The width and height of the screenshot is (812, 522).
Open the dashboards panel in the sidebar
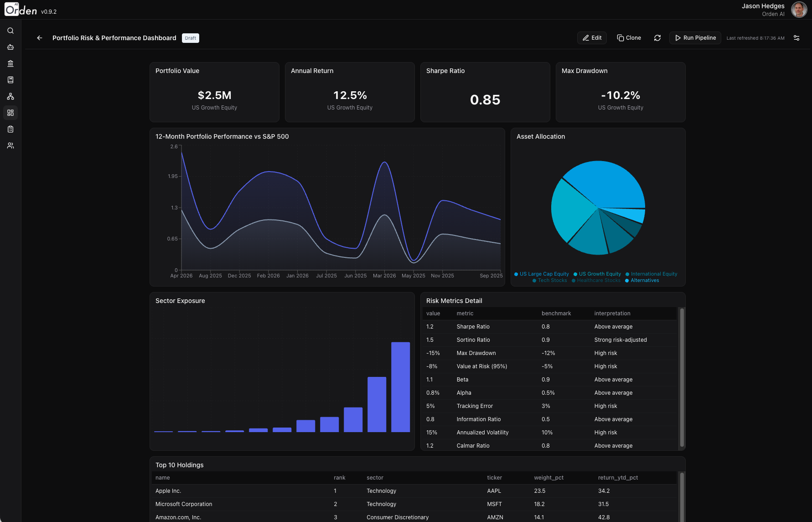(10, 113)
